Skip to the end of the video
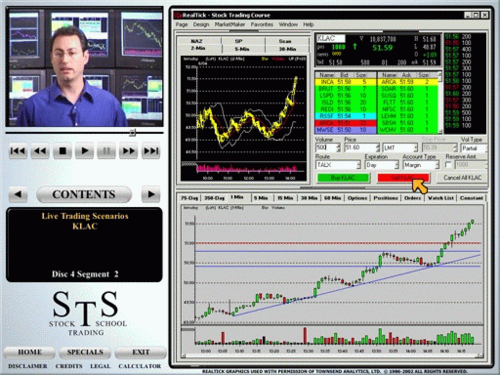500x375 pixels. click(151, 151)
